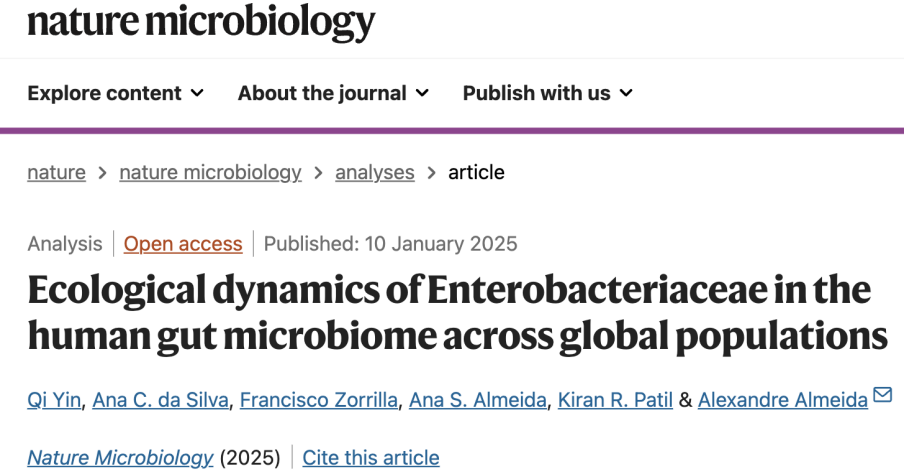Click Cite this article
The height and width of the screenshot is (474, 904).
[x=370, y=457]
